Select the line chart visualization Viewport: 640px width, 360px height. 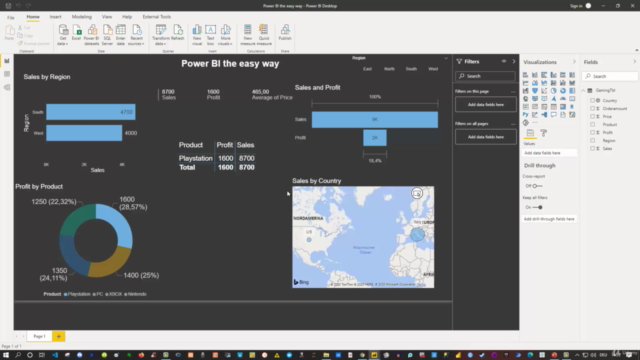[x=526, y=83]
